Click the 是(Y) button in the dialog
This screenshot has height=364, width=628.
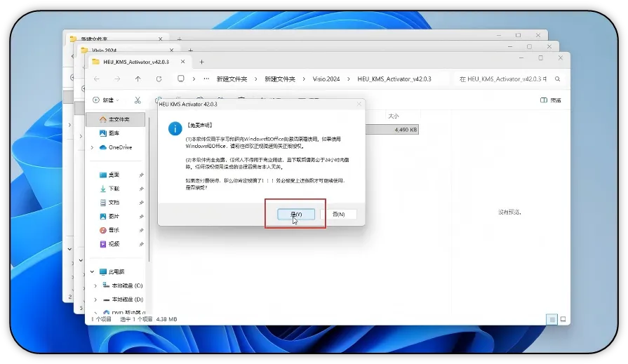pyautogui.click(x=296, y=214)
